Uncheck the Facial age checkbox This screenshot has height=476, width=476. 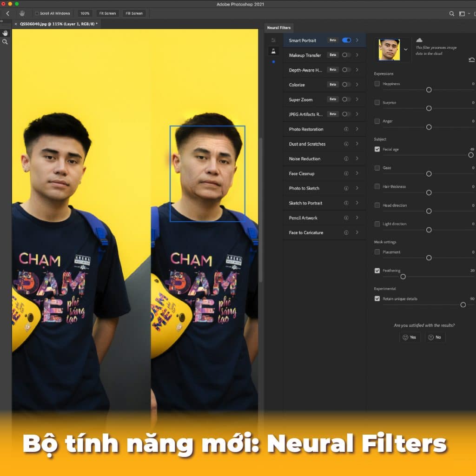(x=377, y=149)
